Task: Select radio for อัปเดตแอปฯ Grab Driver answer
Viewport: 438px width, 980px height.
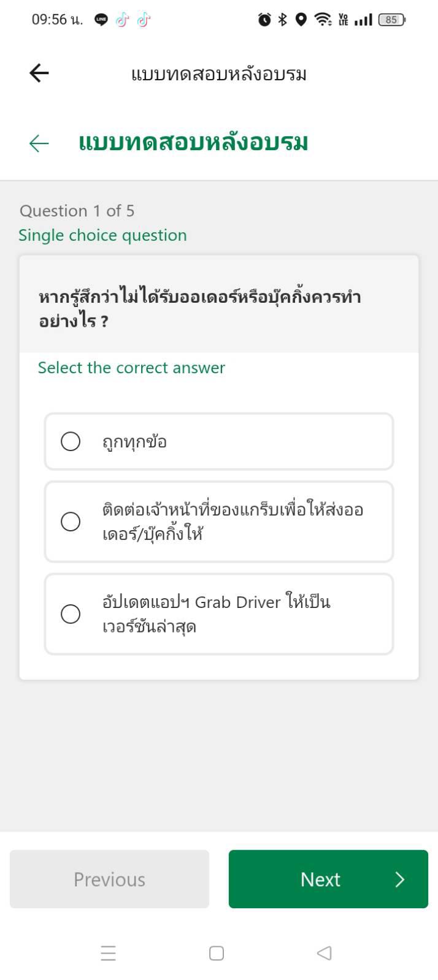Action: 71,614
